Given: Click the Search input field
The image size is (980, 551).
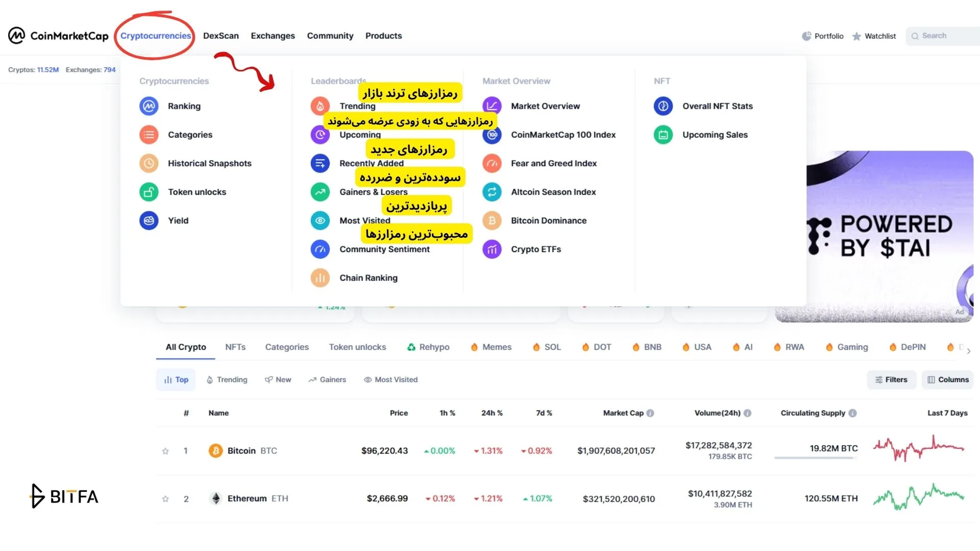Looking at the screenshot, I should (943, 36).
